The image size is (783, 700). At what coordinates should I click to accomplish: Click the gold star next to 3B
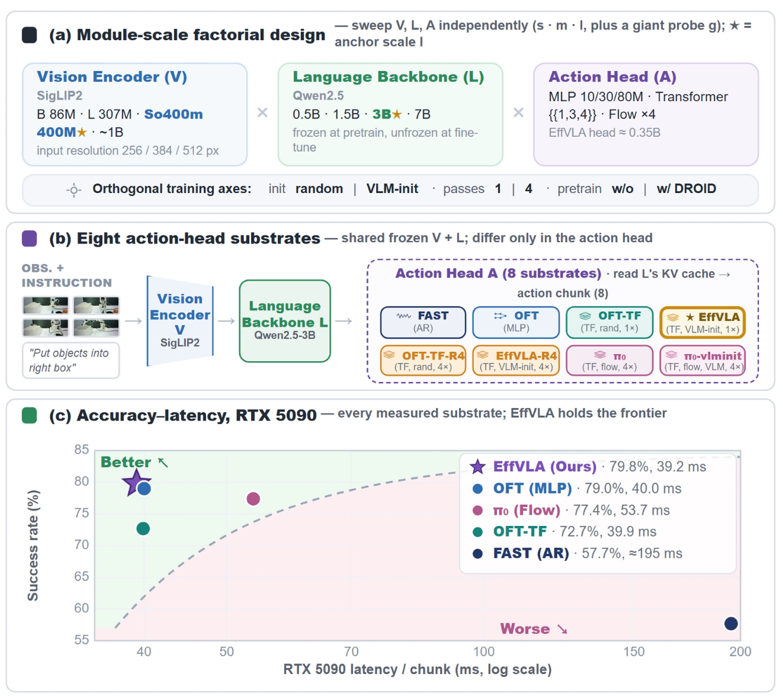(397, 114)
